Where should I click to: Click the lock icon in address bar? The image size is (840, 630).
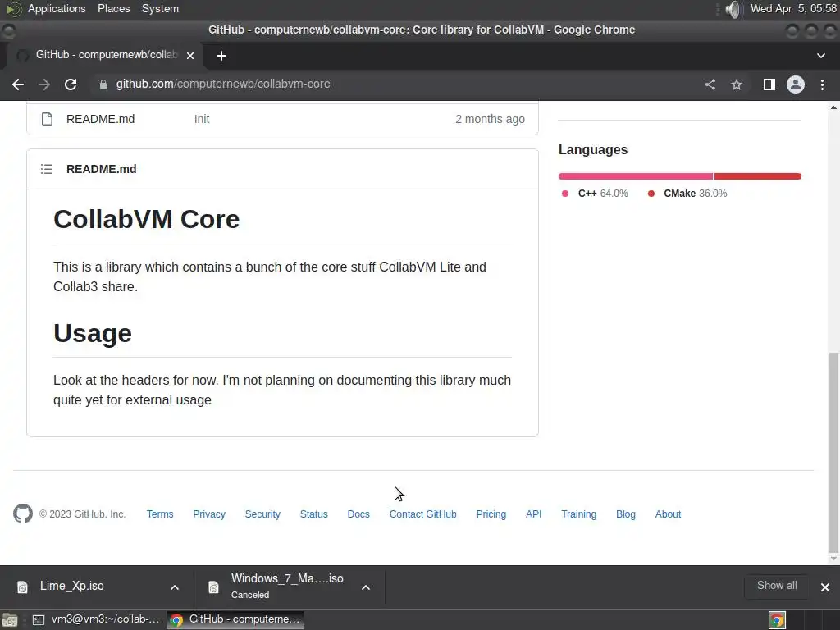pos(103,84)
